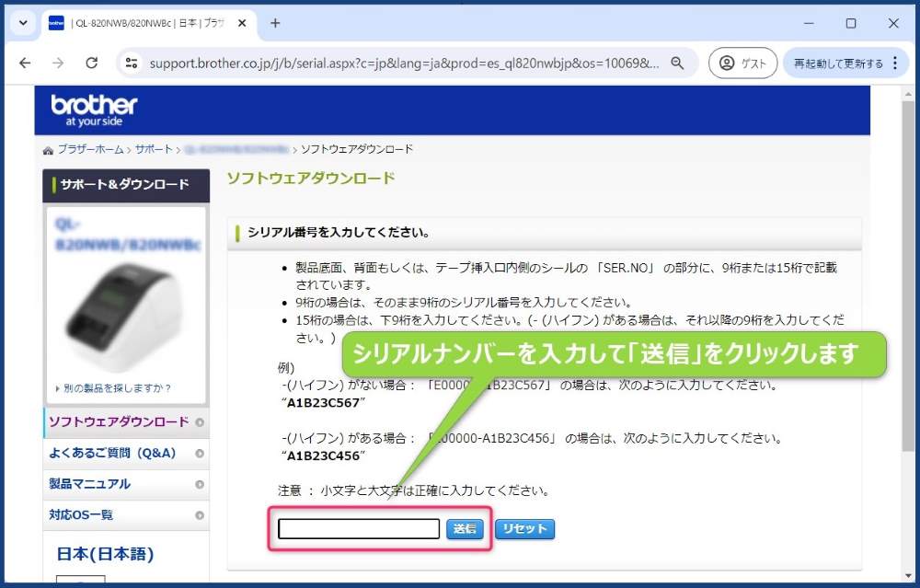
Task: Open よくあるご質問 (Q&A) sidebar item
Action: click(x=112, y=453)
